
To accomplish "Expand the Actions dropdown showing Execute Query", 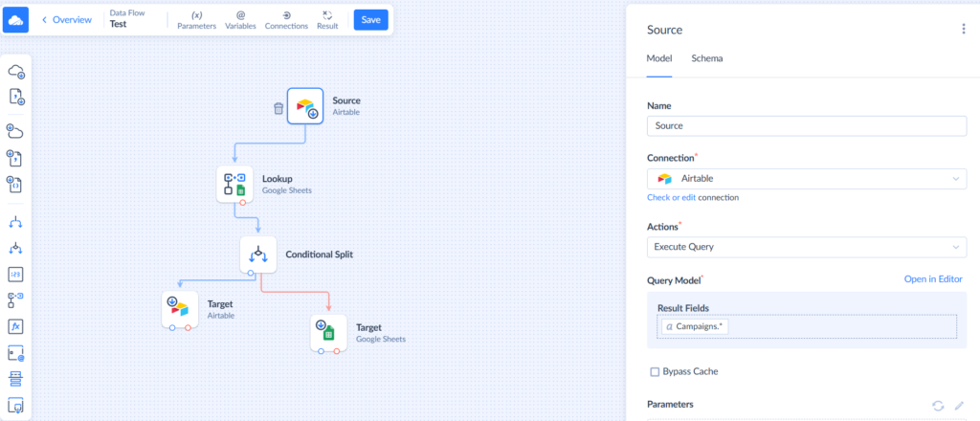I will click(806, 247).
